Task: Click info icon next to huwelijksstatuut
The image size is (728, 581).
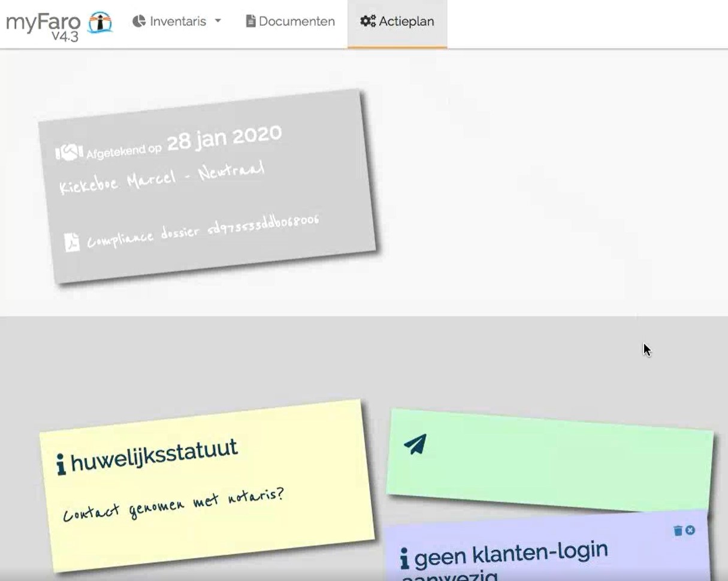Action: [61, 464]
